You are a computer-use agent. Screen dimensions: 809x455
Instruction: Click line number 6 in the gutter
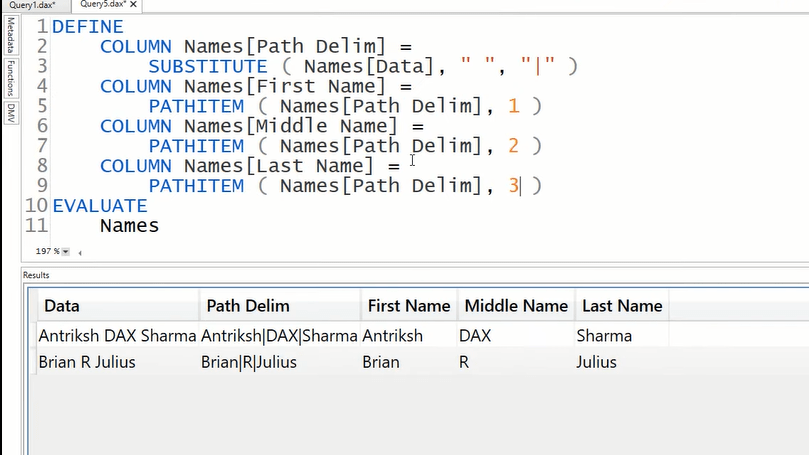coord(42,126)
